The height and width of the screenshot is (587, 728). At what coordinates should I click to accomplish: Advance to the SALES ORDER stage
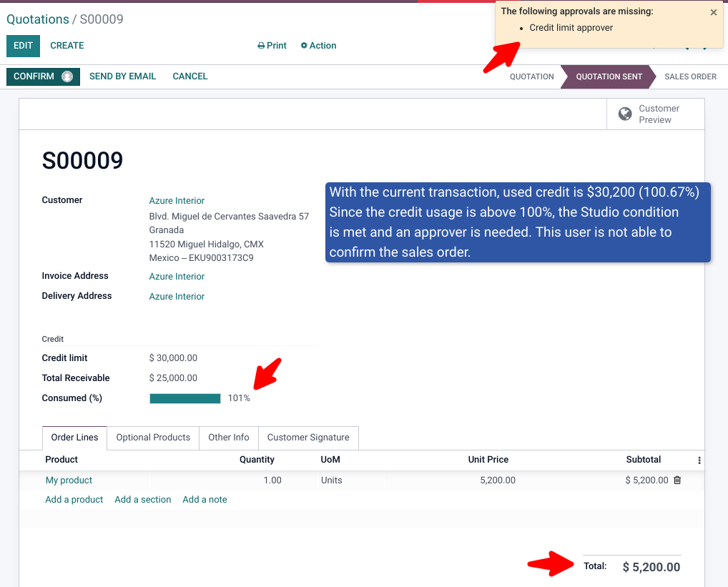[x=689, y=77]
